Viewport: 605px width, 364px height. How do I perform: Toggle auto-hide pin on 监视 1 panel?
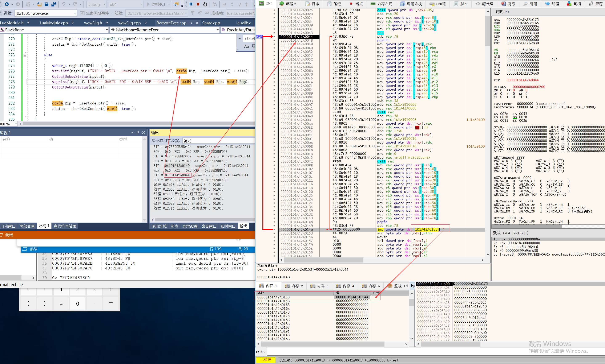(x=138, y=132)
